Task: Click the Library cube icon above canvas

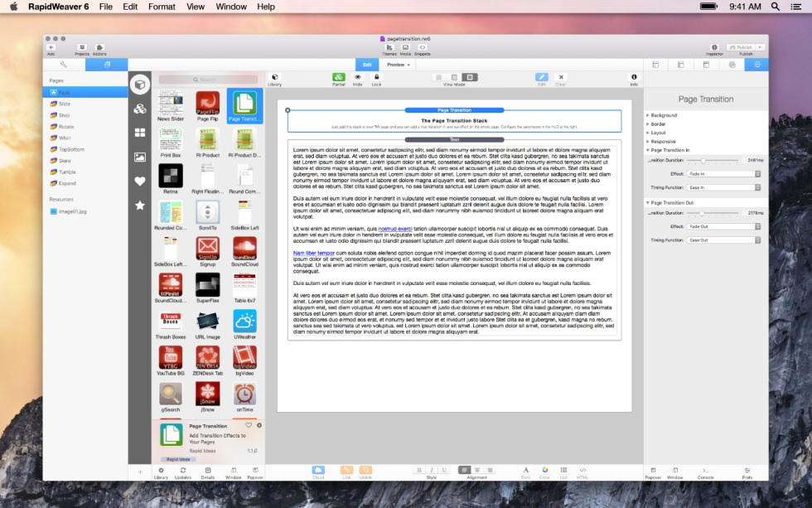Action: [x=275, y=77]
